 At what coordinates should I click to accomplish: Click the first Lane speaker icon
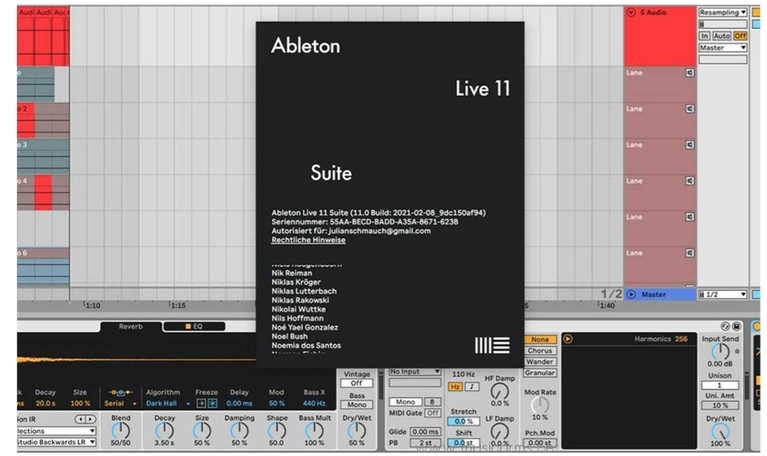689,73
